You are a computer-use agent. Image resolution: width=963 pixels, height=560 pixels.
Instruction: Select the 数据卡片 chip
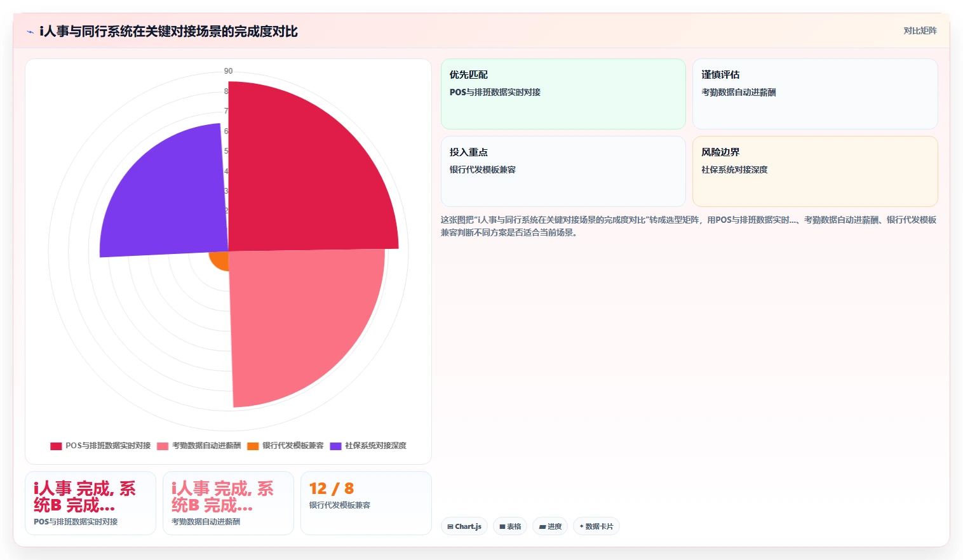pos(596,526)
